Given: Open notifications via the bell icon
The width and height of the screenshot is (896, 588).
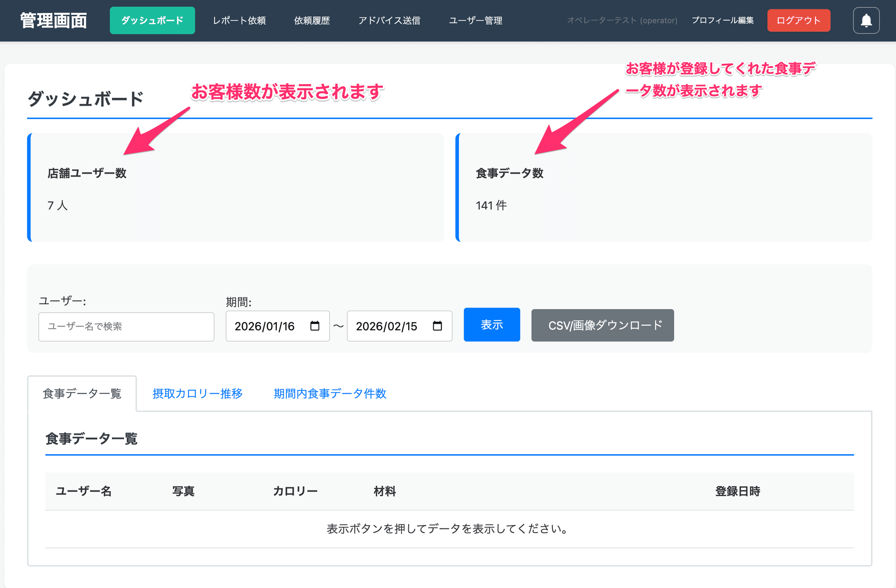Looking at the screenshot, I should point(866,20).
